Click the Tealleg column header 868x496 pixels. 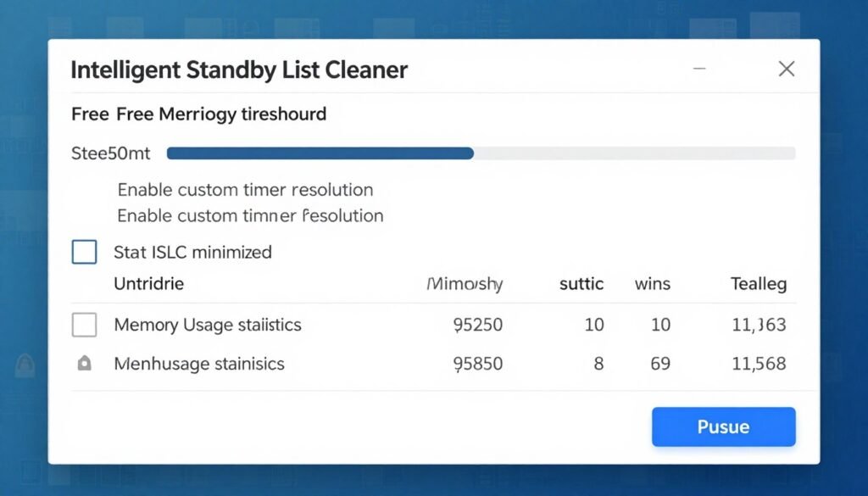coord(759,284)
